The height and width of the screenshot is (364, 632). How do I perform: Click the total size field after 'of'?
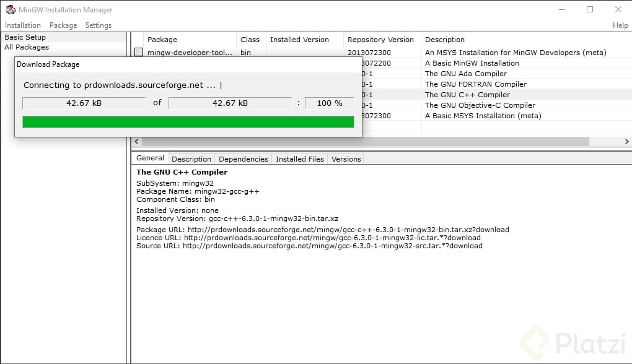(x=230, y=103)
